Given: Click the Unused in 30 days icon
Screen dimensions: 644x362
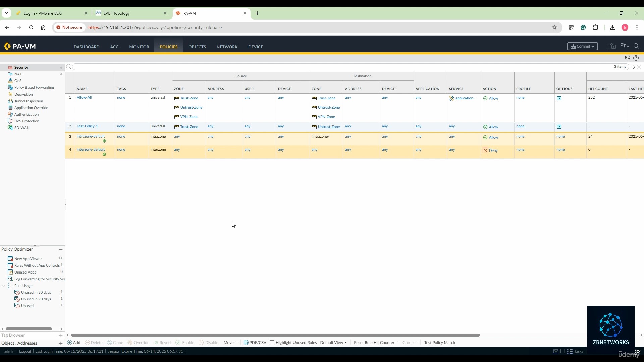Looking at the screenshot, I should 17,292.
